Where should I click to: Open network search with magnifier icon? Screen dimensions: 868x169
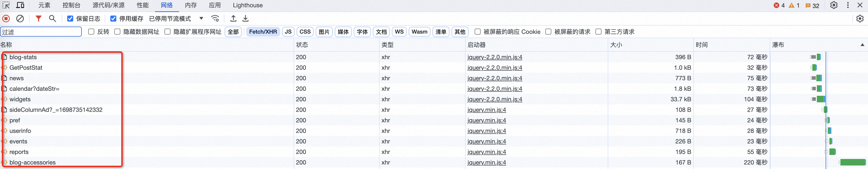point(52,19)
